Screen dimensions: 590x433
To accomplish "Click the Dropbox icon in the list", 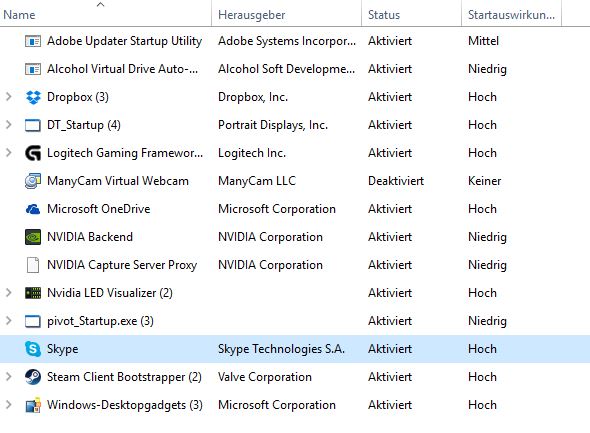I will tap(33, 97).
